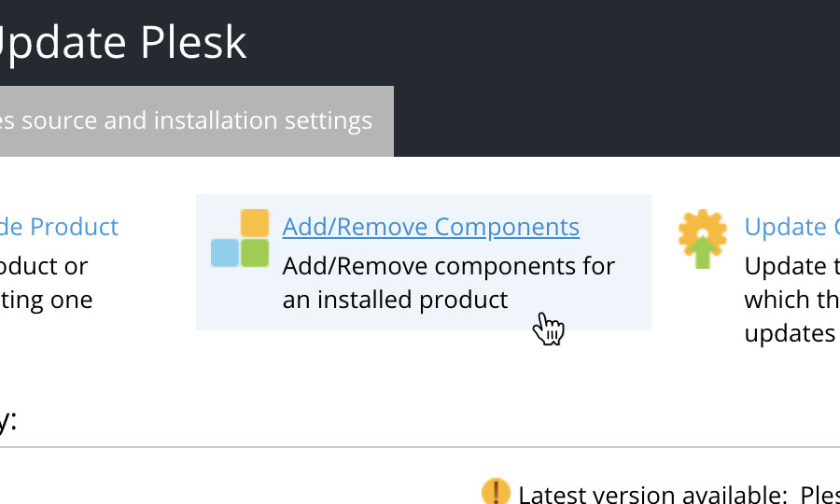Click the Add/Remove Components colored squares icon
The height and width of the screenshot is (504, 840).
(x=240, y=238)
